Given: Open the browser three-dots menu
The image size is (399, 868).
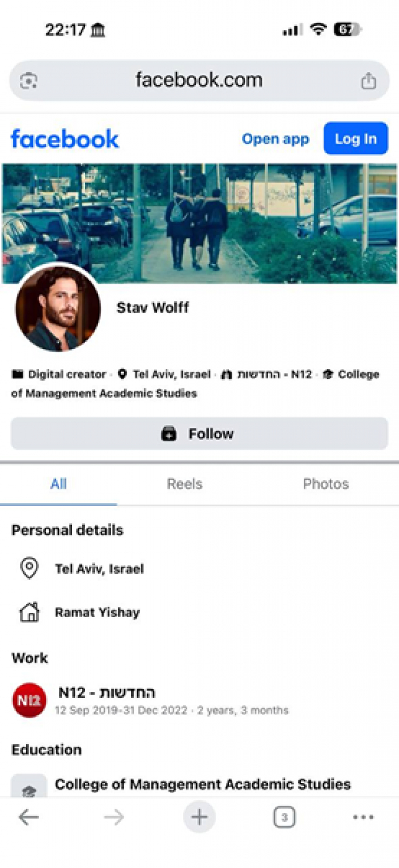Looking at the screenshot, I should 363,817.
